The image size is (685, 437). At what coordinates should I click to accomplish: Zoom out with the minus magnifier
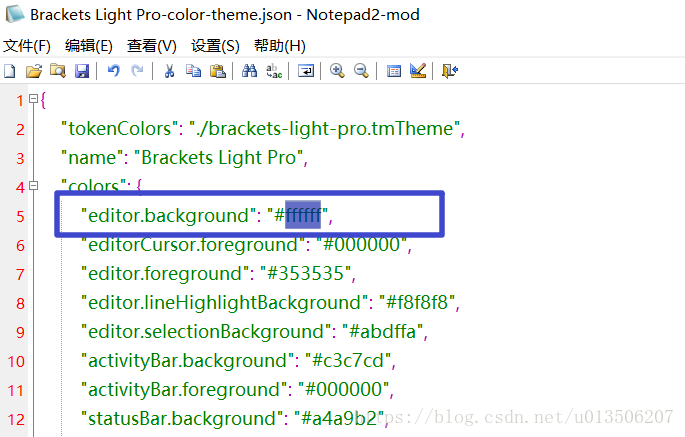361,70
